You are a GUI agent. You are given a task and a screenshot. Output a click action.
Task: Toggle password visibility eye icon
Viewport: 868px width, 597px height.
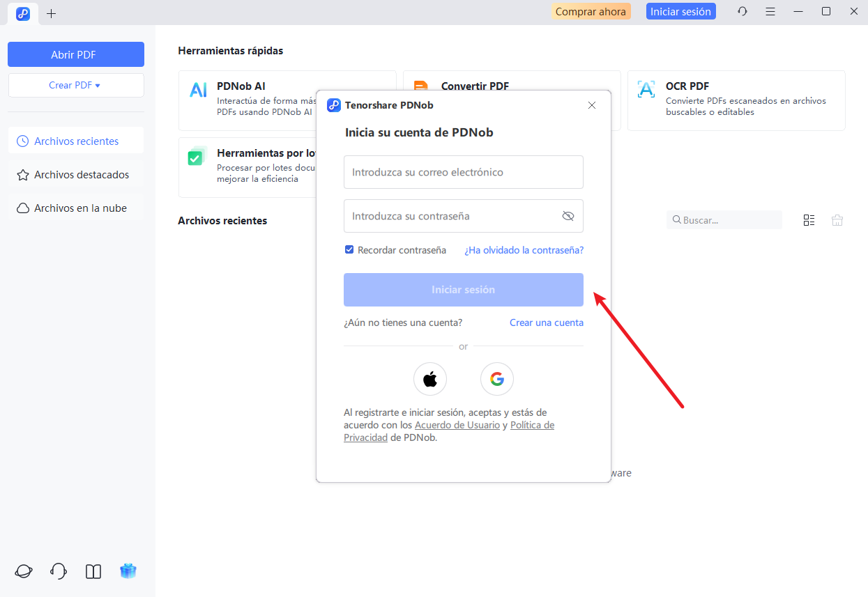tap(568, 216)
